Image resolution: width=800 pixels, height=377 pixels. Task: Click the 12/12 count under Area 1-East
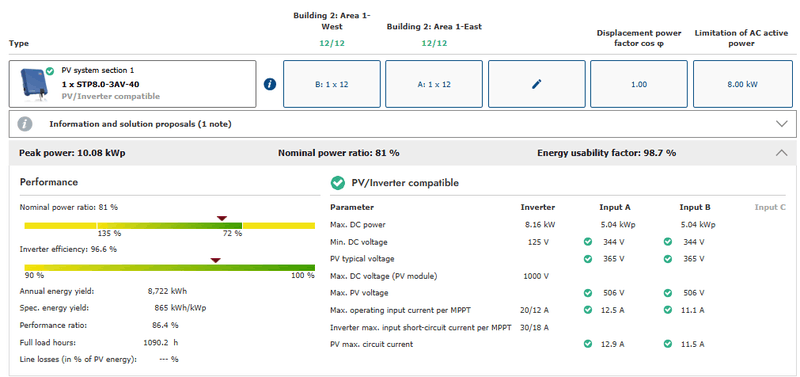pos(434,43)
